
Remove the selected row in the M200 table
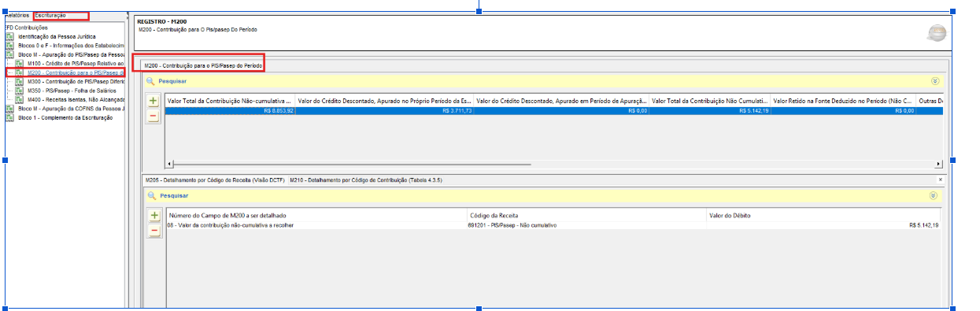(x=153, y=116)
